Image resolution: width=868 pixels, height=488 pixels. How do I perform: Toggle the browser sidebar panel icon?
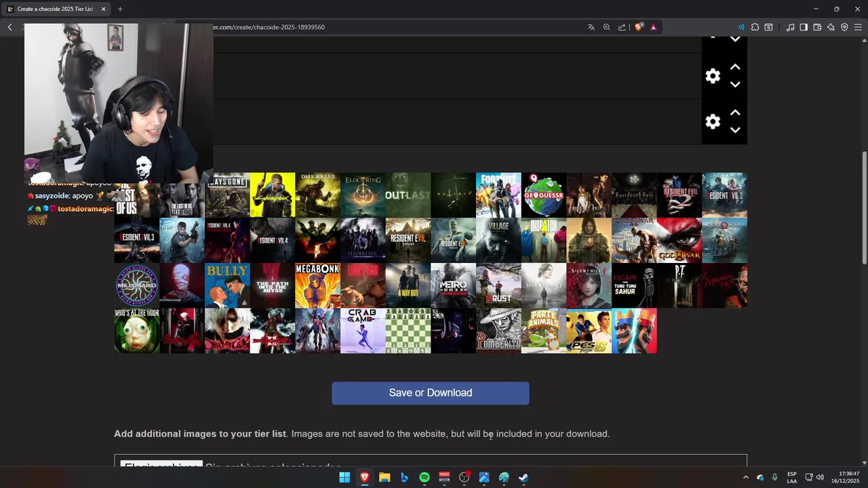[804, 27]
